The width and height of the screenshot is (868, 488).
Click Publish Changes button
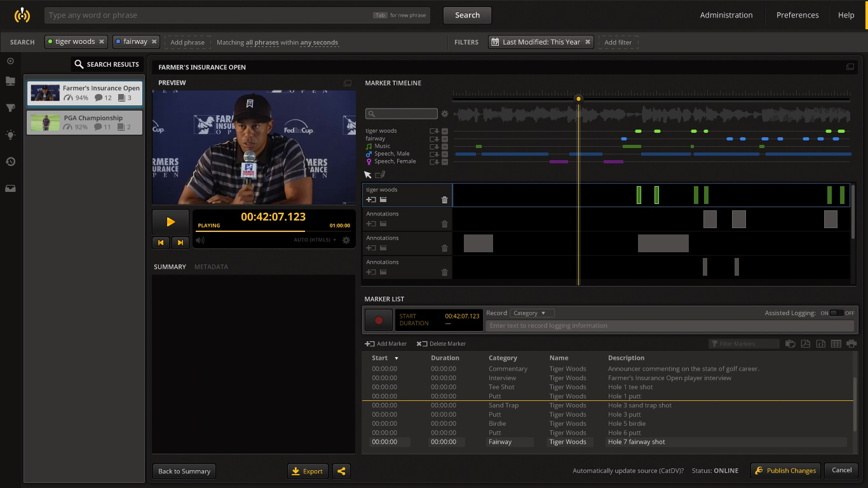[x=785, y=470]
